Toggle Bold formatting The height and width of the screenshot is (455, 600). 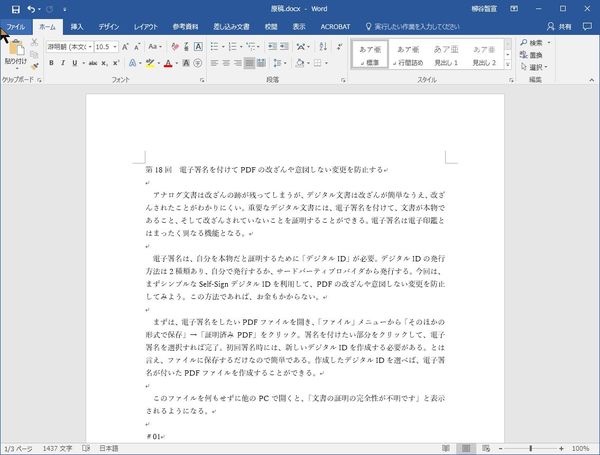[x=51, y=63]
